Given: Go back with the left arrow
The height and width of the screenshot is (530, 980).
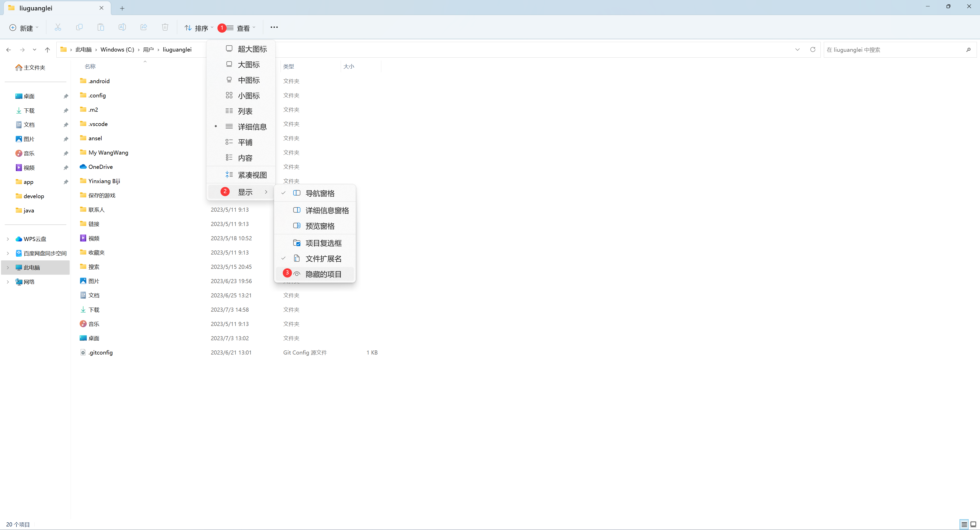Looking at the screenshot, I should click(x=9, y=50).
